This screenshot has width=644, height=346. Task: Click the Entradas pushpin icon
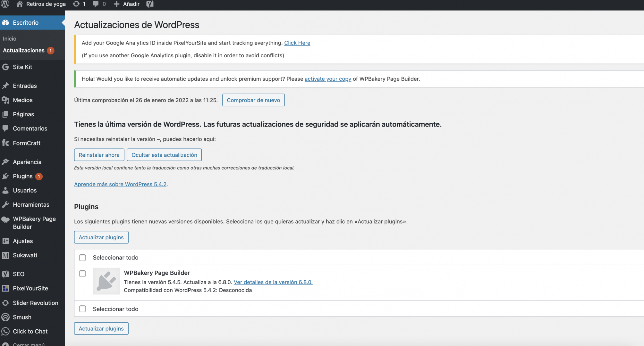[x=5, y=86]
